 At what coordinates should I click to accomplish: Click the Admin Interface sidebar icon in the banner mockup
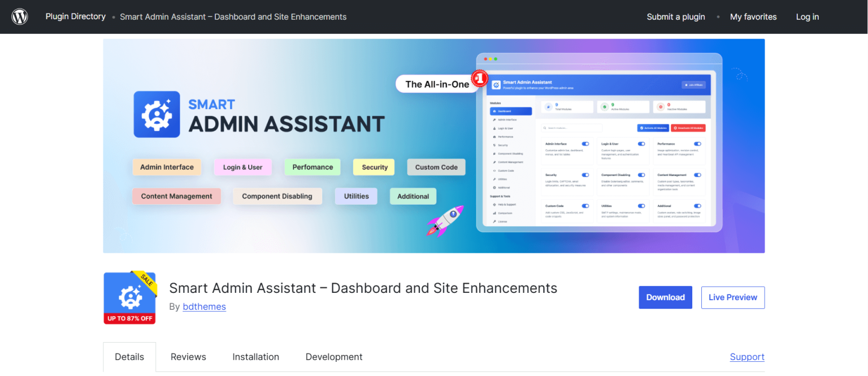(494, 120)
